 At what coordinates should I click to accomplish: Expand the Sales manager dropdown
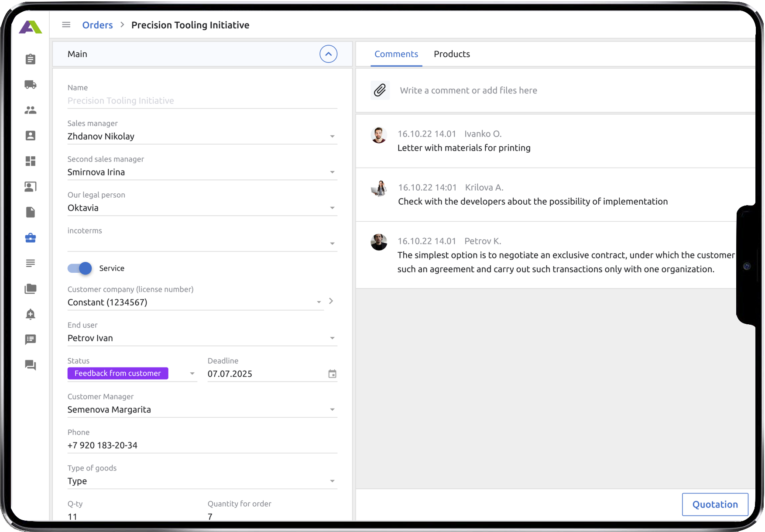pyautogui.click(x=332, y=137)
